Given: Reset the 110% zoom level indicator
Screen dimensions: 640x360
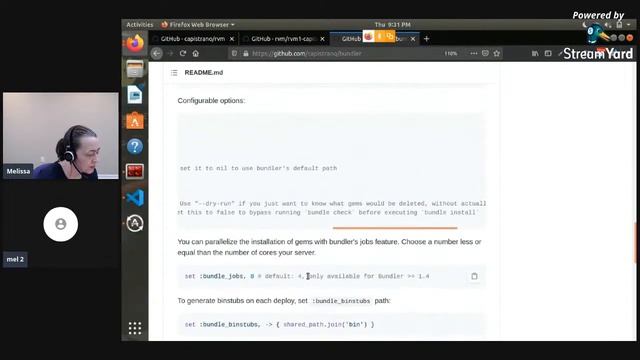Looking at the screenshot, I should 451,53.
